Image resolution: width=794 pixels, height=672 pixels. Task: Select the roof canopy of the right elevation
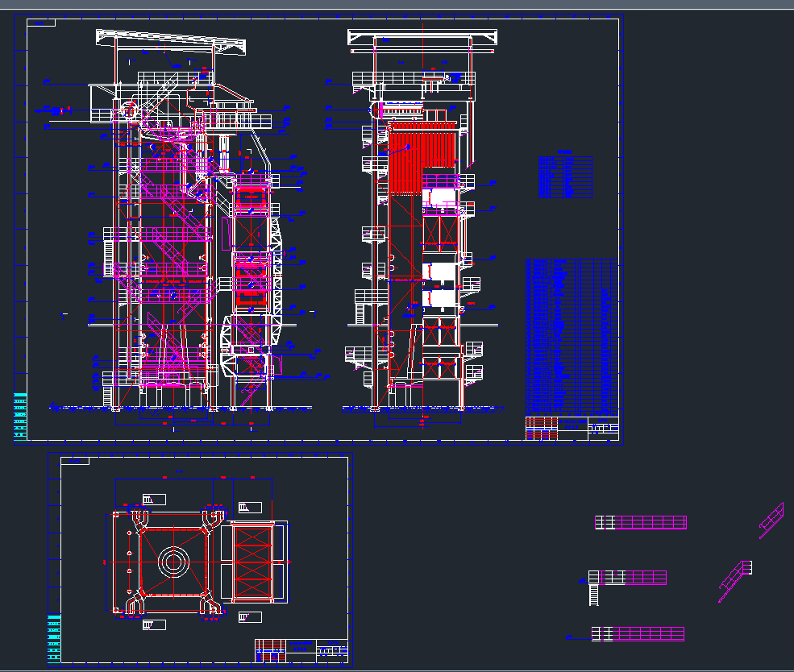click(x=422, y=38)
